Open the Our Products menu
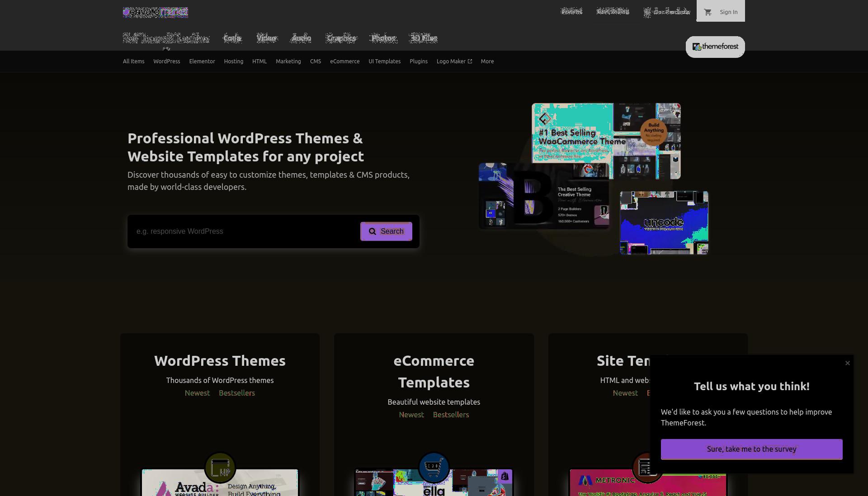The image size is (868, 496). [x=667, y=12]
